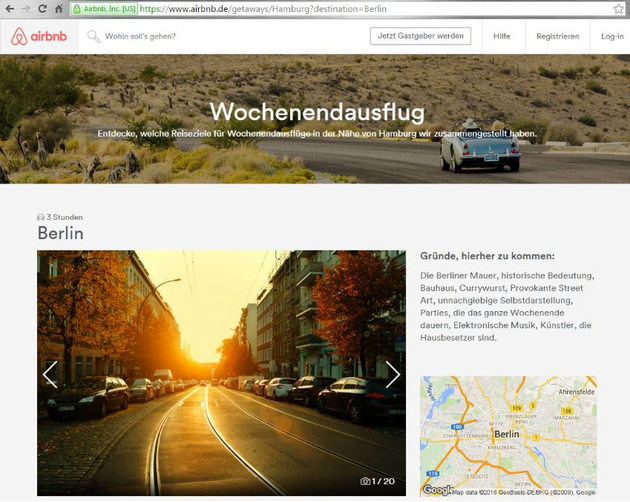Open the Hilfe menu item
The height and width of the screenshot is (502, 630).
(501, 37)
